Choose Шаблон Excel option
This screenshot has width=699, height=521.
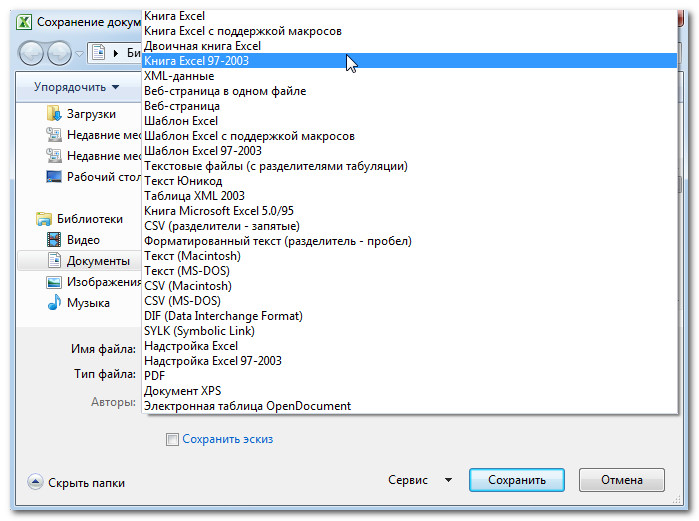tap(410, 121)
